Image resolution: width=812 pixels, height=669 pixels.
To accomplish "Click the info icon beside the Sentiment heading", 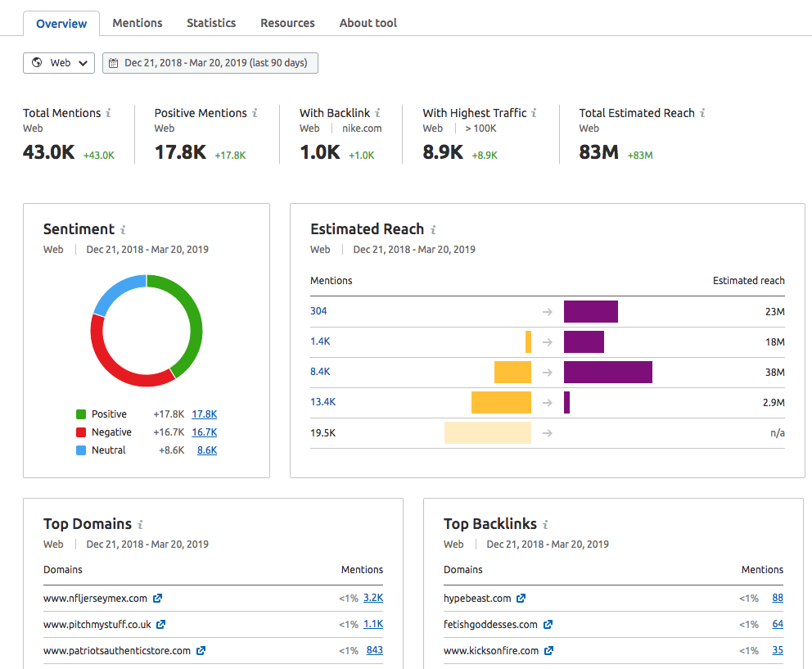I will (121, 230).
